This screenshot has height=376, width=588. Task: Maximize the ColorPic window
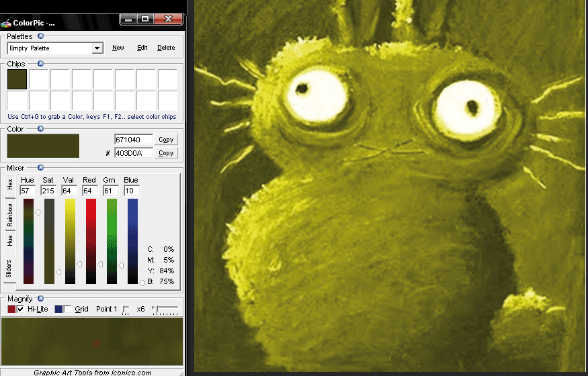tap(145, 19)
